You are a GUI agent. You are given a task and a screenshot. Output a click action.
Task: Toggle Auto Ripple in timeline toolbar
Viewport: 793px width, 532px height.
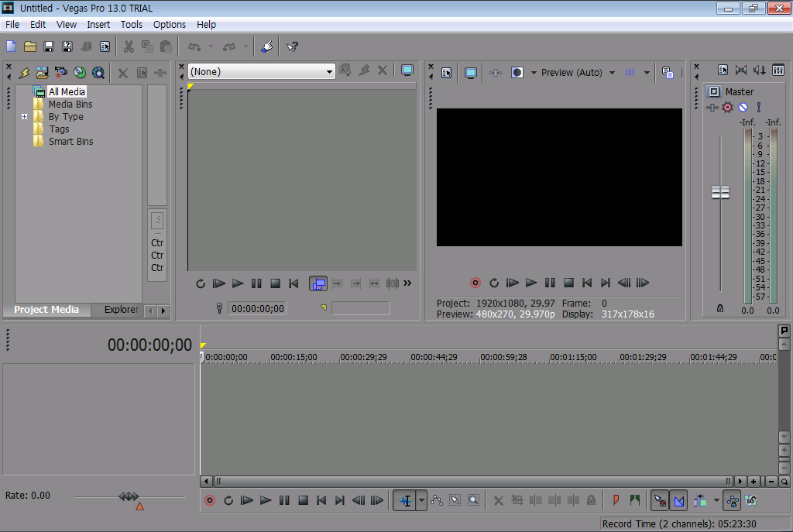(x=700, y=501)
